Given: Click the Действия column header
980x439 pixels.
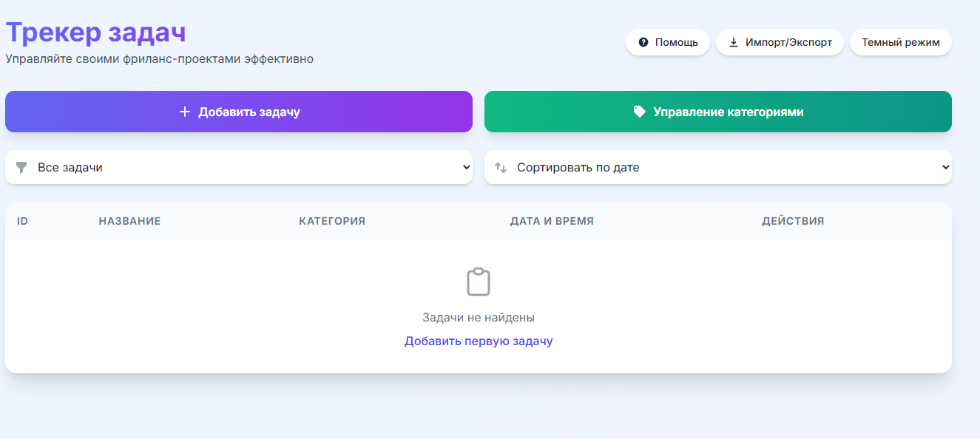Looking at the screenshot, I should click(793, 221).
